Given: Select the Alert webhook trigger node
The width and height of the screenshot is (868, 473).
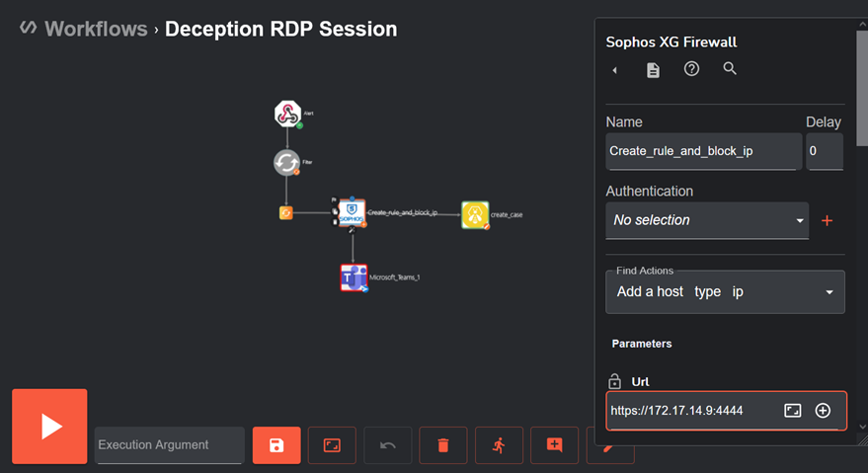Looking at the screenshot, I should tap(288, 114).
